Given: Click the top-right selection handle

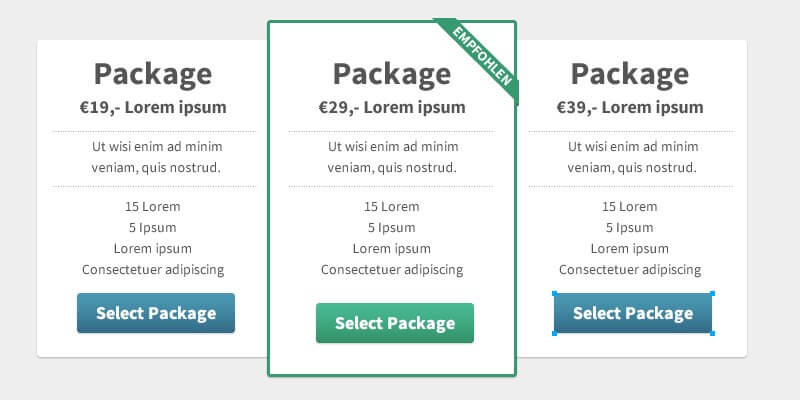Looking at the screenshot, I should click(712, 293).
